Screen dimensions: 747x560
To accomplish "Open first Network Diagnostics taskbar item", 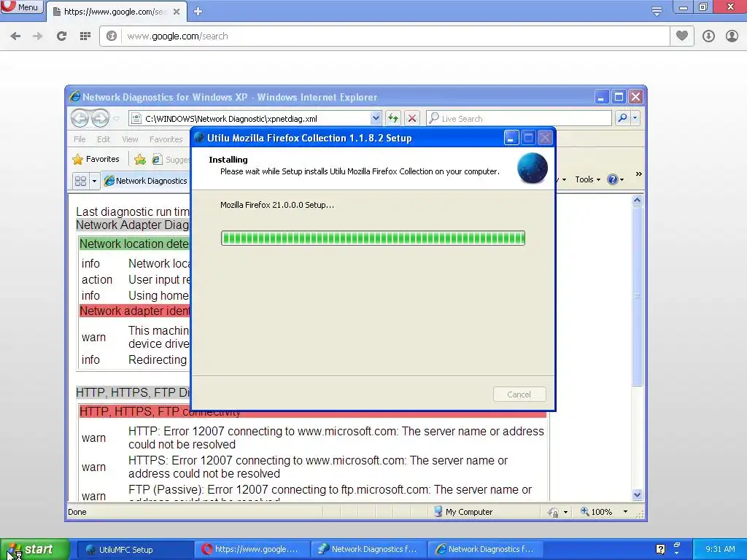I will [x=368, y=550].
